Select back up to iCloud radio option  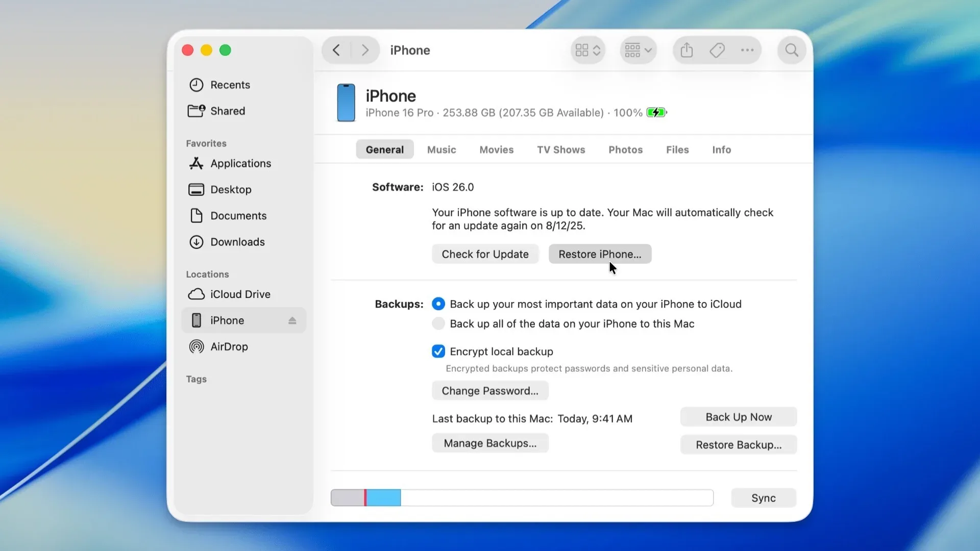point(438,304)
